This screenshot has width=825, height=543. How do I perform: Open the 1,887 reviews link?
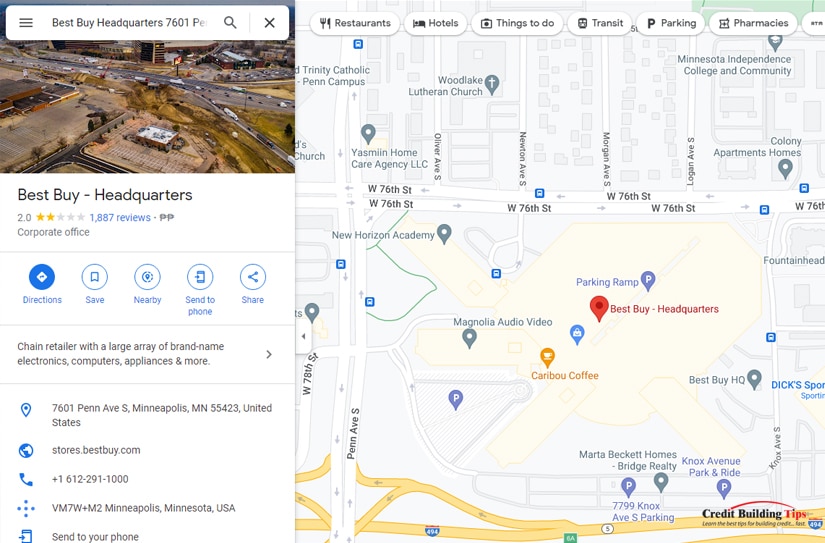pyautogui.click(x=120, y=217)
